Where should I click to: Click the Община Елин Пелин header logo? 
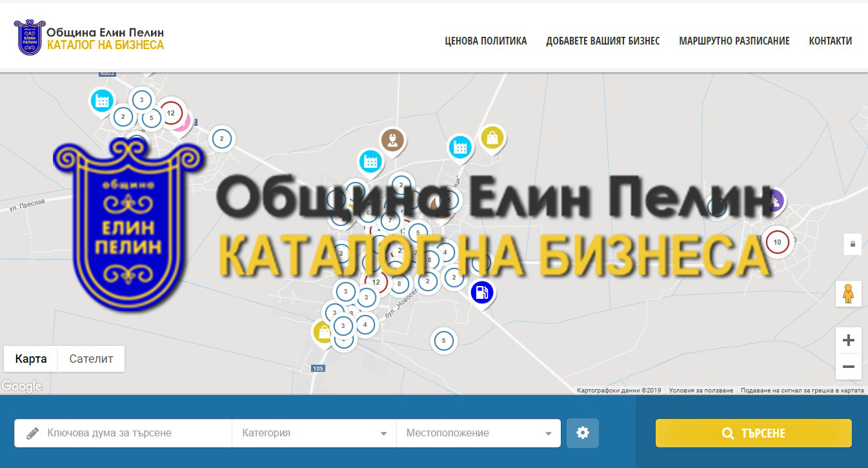pos(90,38)
